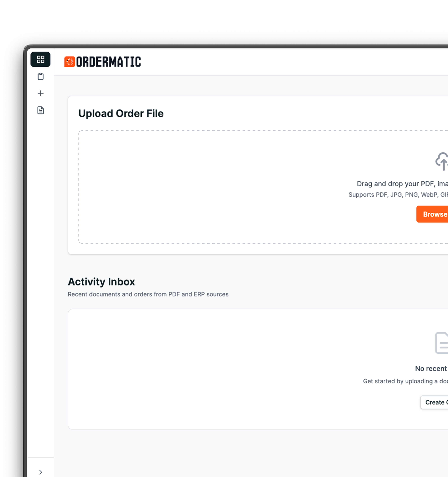The image size is (448, 477).
Task: Open the dashboard grid view in sidebar
Action: 40,59
